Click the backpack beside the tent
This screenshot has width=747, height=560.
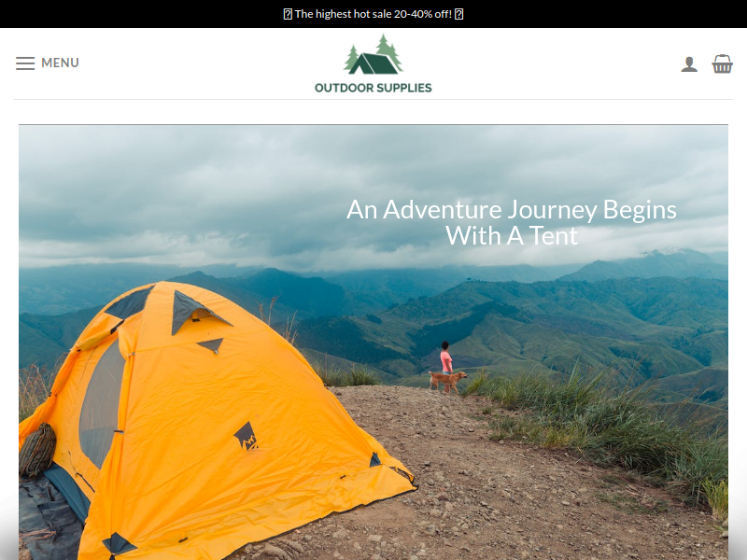(x=37, y=450)
